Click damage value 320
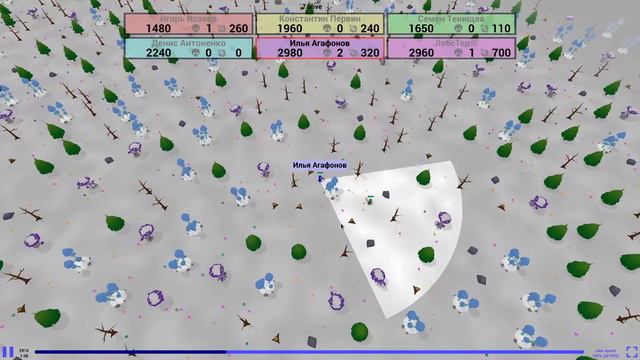The height and width of the screenshot is (360, 640). [370, 53]
